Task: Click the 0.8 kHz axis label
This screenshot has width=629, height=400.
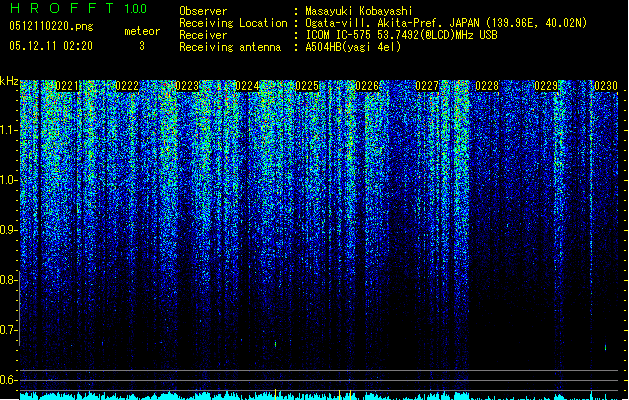Action: [8, 280]
